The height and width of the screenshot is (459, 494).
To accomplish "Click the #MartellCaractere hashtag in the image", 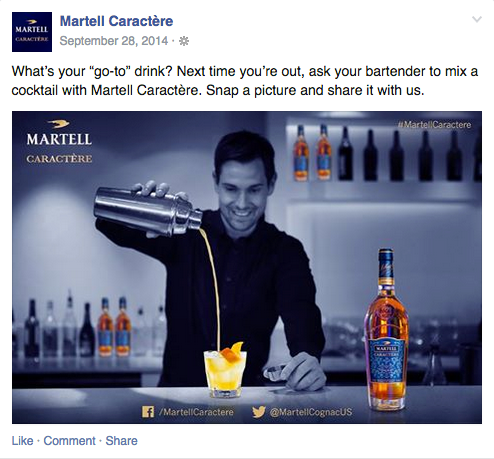I will pyautogui.click(x=434, y=125).
